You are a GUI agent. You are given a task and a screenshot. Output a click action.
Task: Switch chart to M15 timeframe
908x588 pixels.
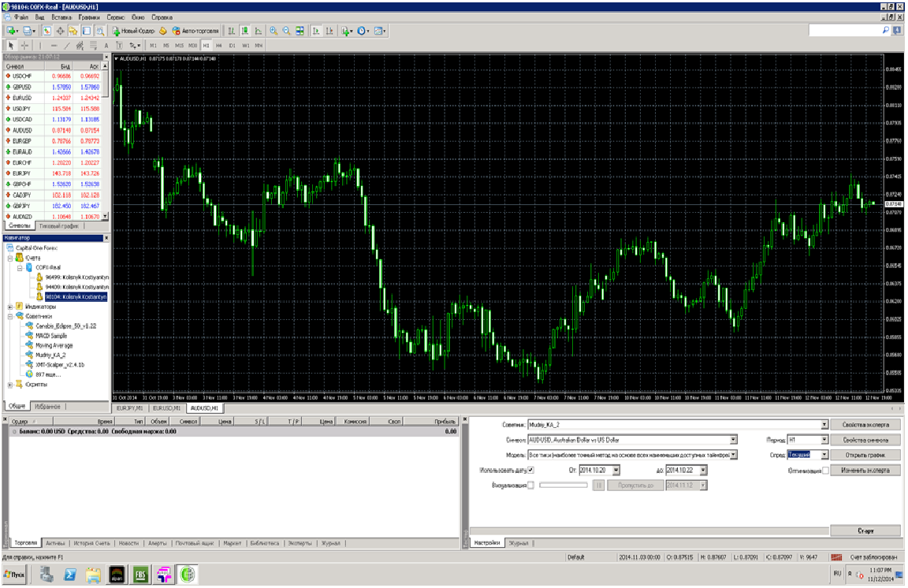point(180,45)
